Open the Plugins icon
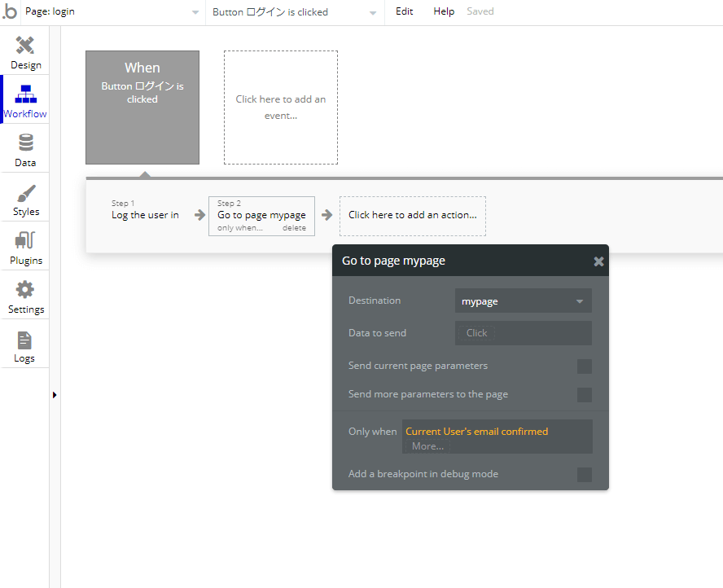This screenshot has height=588, width=723. point(25,241)
